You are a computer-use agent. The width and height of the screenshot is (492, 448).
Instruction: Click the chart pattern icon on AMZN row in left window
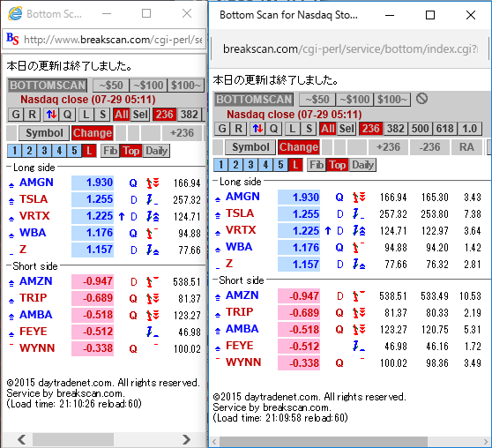tap(153, 281)
